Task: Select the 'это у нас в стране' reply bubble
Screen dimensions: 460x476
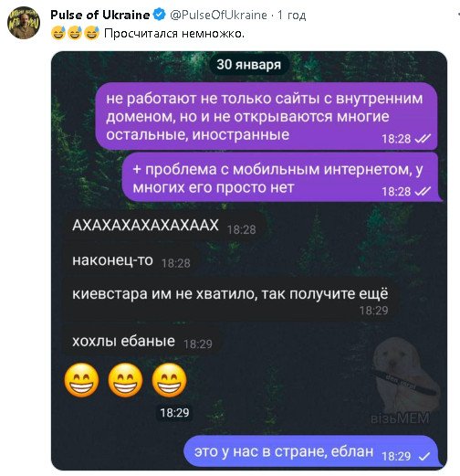Action: 311,451
